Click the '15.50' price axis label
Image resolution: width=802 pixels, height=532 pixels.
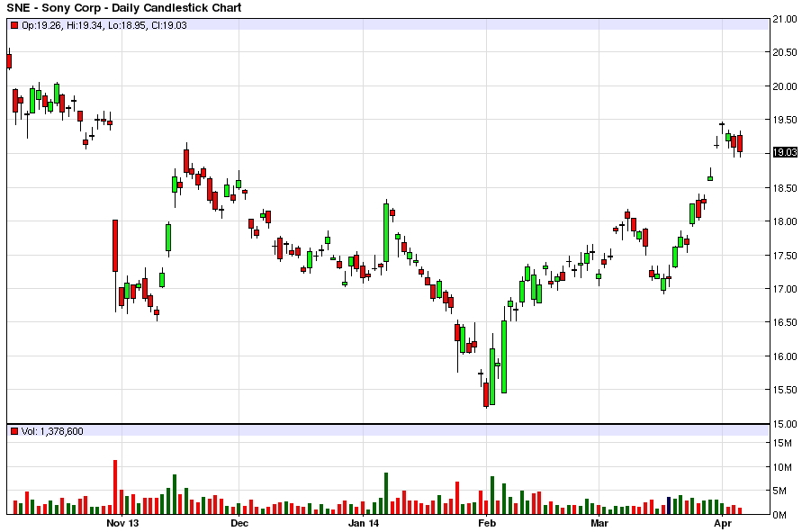tap(785, 390)
